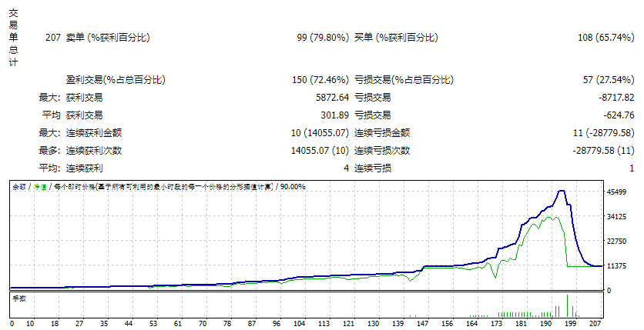Click the x-axis label 104
The width and height of the screenshot is (644, 330).
click(x=300, y=323)
